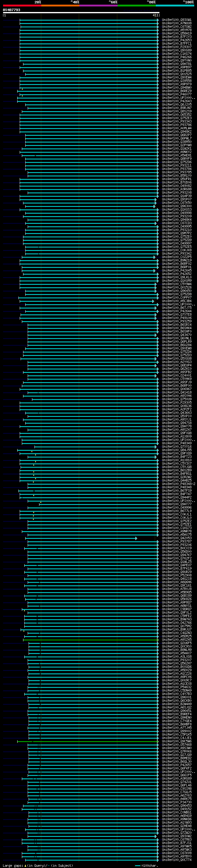Click the green alignment bar for UniRef100_A9SZ45
Viewport: 197px width, 868px height.
click(90, 640)
